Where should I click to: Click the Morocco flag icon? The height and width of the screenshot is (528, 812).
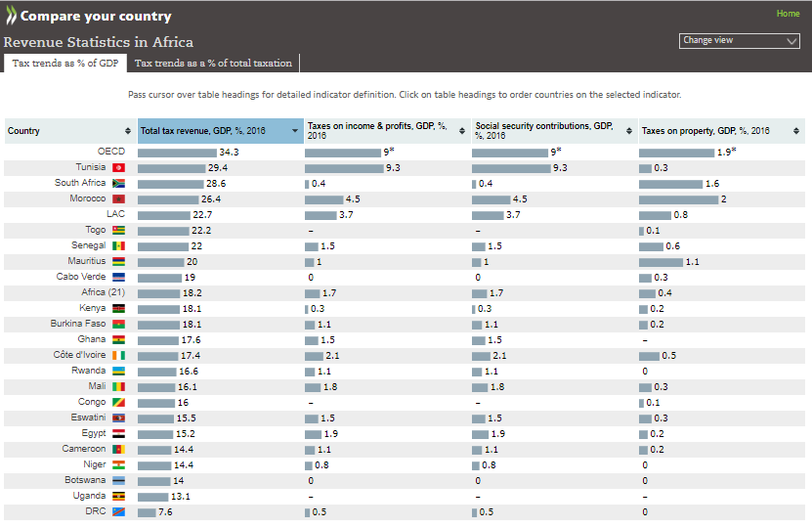click(x=118, y=199)
